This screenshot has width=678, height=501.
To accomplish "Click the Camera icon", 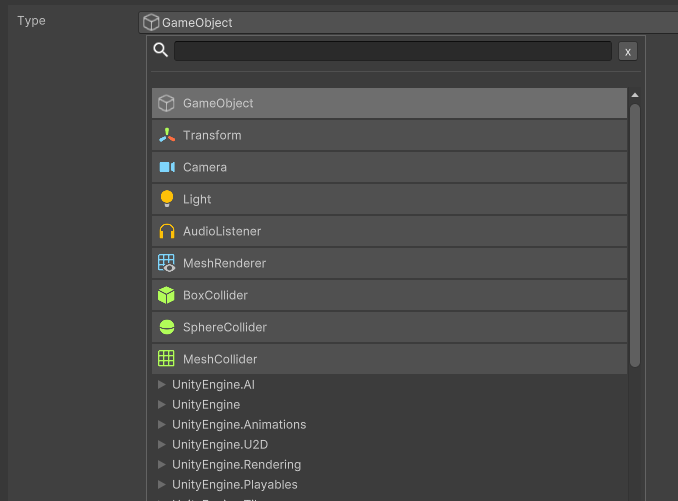I will (x=167, y=167).
